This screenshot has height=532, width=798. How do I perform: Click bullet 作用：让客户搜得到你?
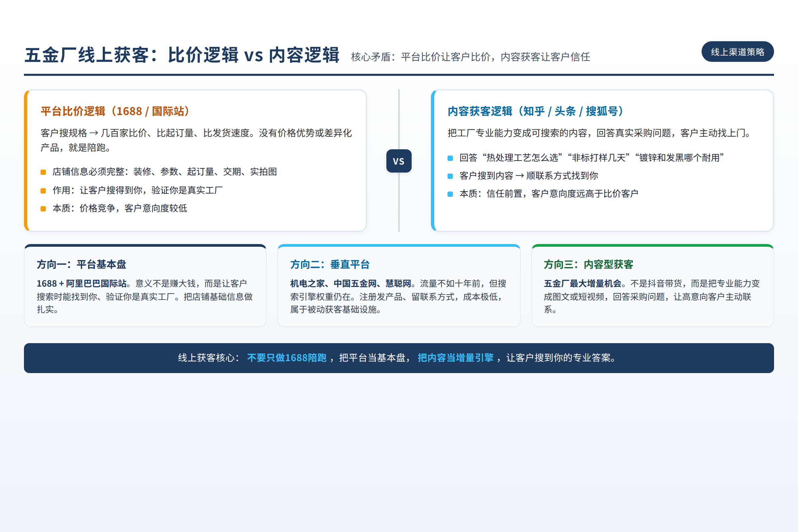pos(137,190)
